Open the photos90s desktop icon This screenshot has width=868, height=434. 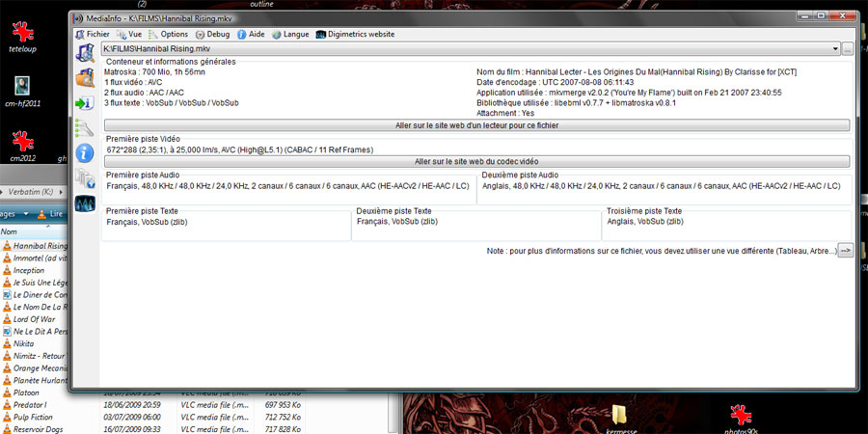740,420
